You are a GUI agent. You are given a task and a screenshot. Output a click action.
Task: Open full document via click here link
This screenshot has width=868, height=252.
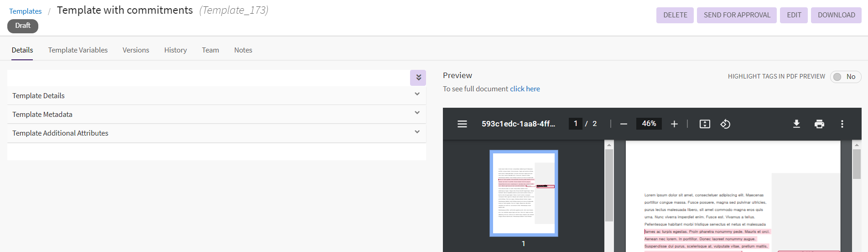pos(525,89)
